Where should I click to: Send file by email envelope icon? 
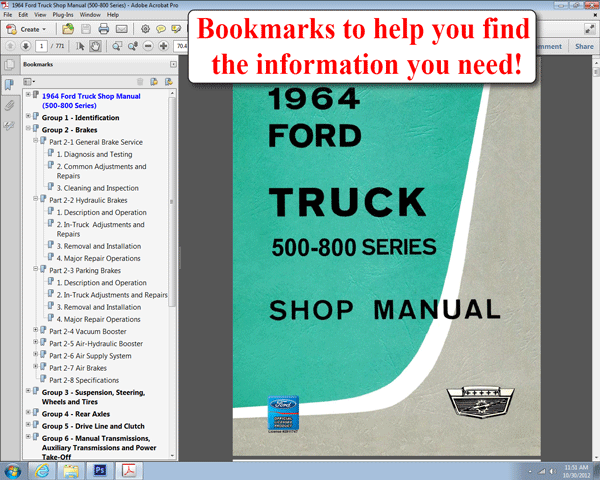(x=122, y=29)
